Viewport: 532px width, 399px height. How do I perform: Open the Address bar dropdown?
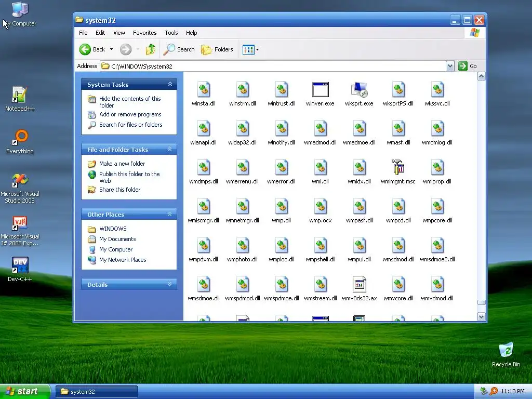(x=450, y=66)
